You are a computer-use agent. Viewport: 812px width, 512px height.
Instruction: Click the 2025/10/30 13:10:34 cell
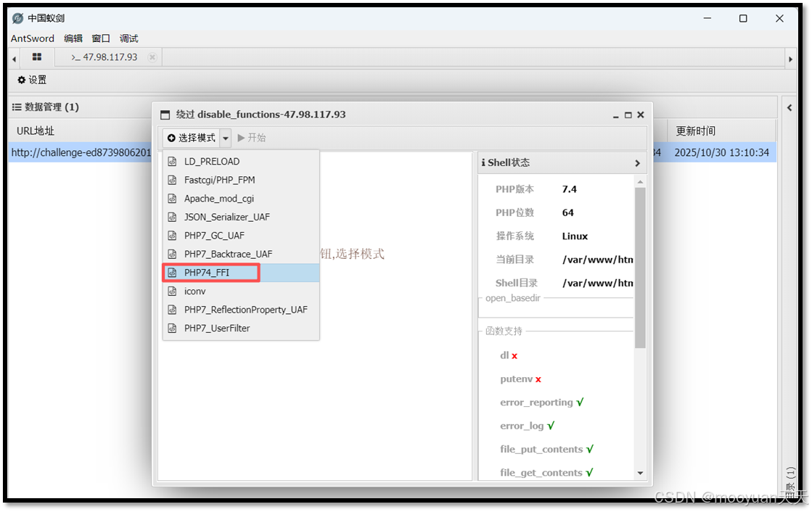[721, 153]
